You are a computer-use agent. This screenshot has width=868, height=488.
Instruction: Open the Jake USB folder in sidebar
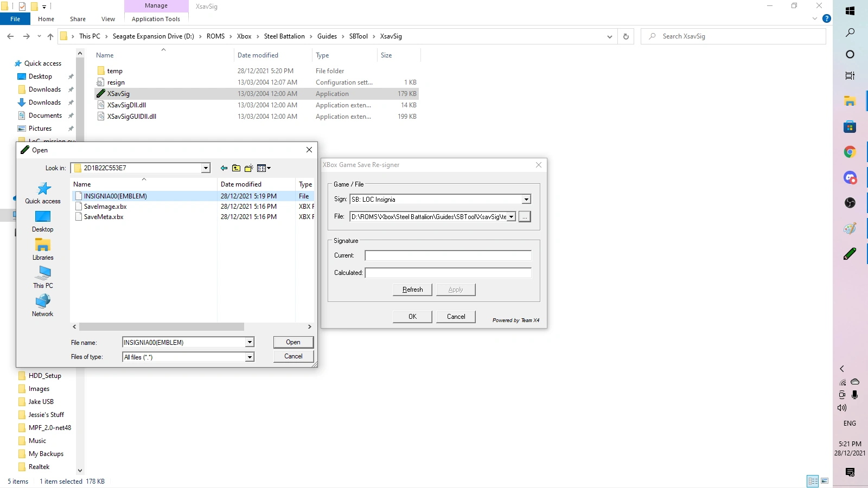pyautogui.click(x=41, y=402)
